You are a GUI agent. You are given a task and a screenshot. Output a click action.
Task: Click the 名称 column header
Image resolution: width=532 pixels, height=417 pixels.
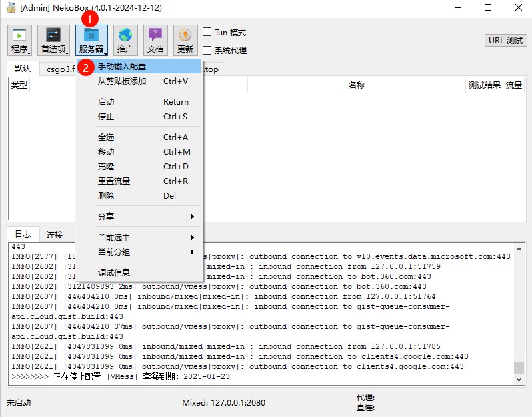[356, 85]
